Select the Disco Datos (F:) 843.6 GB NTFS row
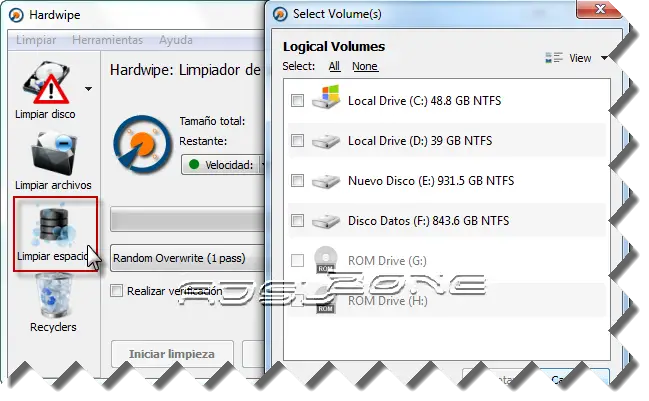Viewport: 649px width, 401px height. click(447, 221)
